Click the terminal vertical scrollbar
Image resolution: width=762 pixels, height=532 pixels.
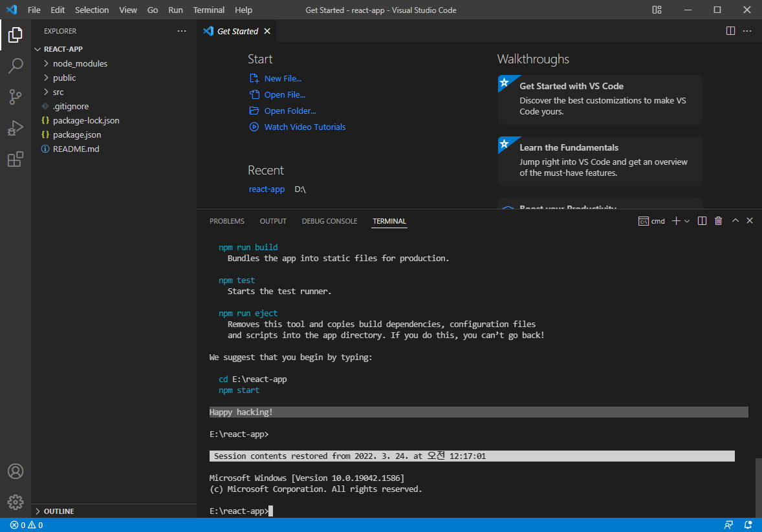(758, 488)
